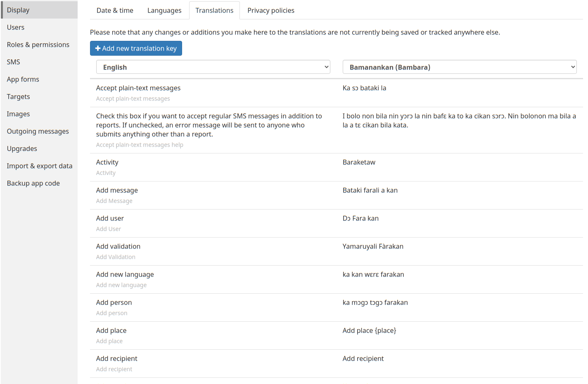Navigate to Roles & permissions
588x384 pixels.
[38, 45]
